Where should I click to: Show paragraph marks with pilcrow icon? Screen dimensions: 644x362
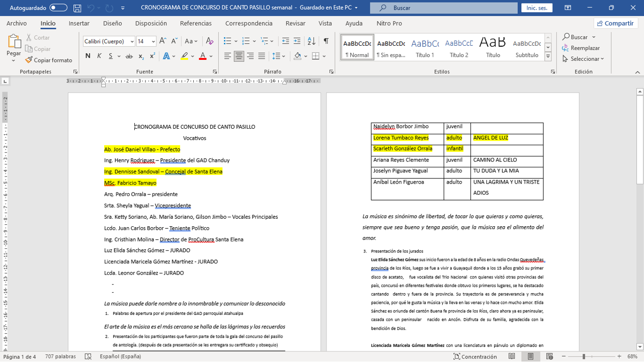coord(326,41)
